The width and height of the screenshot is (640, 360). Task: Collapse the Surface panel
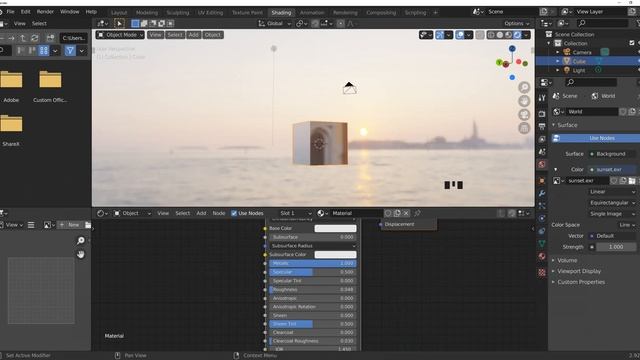[565, 125]
